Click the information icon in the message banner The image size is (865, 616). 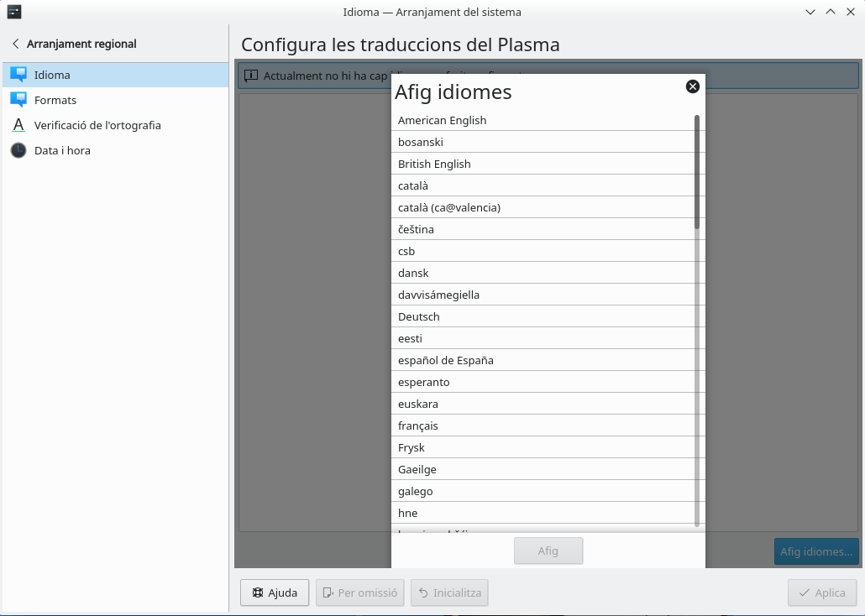click(251, 76)
